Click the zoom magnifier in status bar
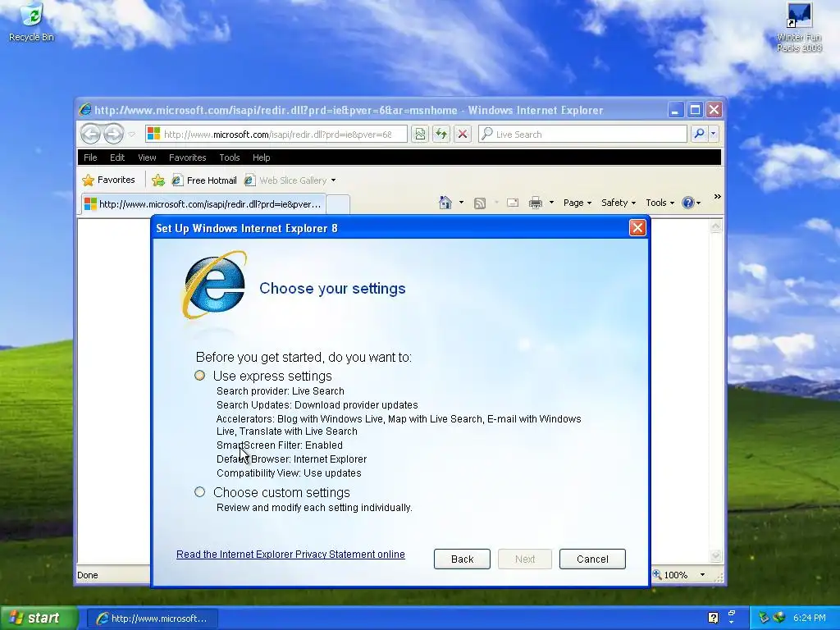The height and width of the screenshot is (630, 840). coord(657,574)
